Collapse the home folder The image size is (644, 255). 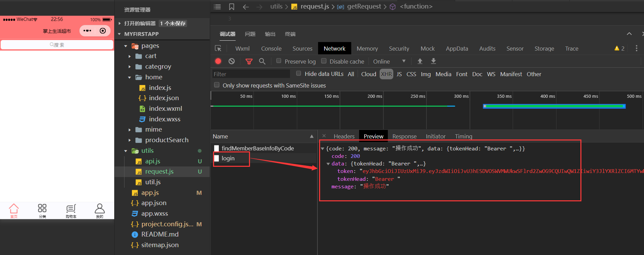129,77
